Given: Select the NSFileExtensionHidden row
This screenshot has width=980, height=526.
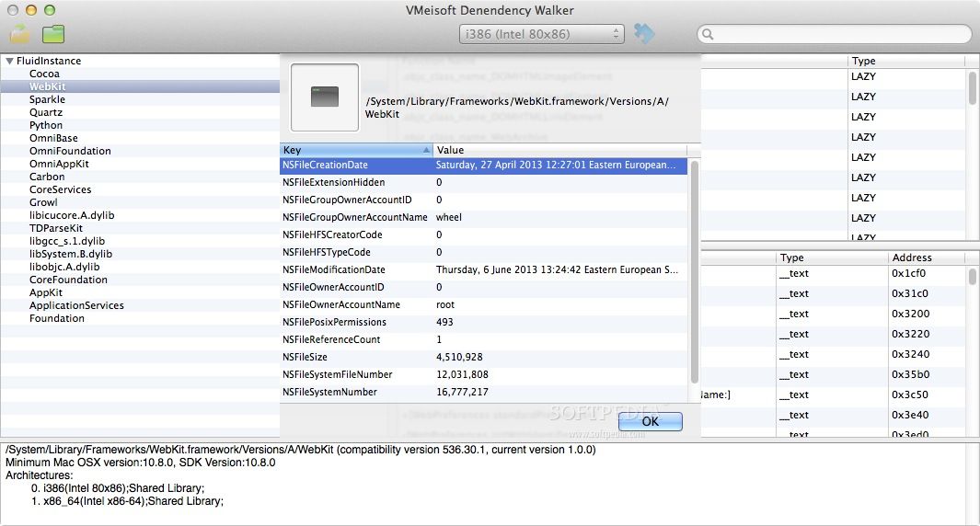Looking at the screenshot, I should click(x=484, y=182).
